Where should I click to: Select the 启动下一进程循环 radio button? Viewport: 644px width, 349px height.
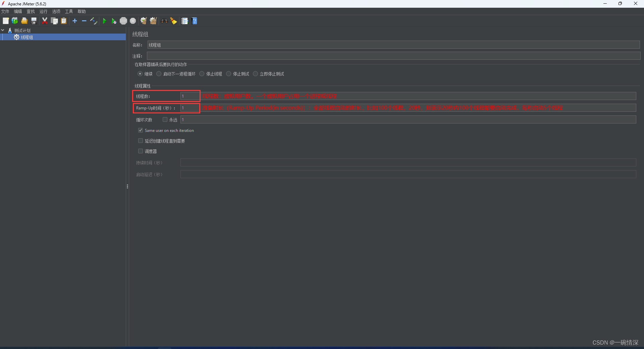(x=159, y=74)
